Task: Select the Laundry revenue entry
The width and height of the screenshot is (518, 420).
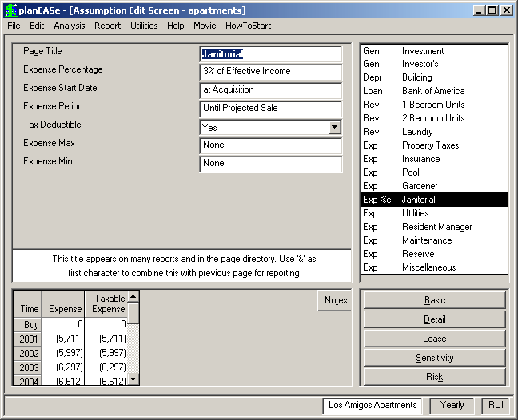Action: pyautogui.click(x=434, y=132)
